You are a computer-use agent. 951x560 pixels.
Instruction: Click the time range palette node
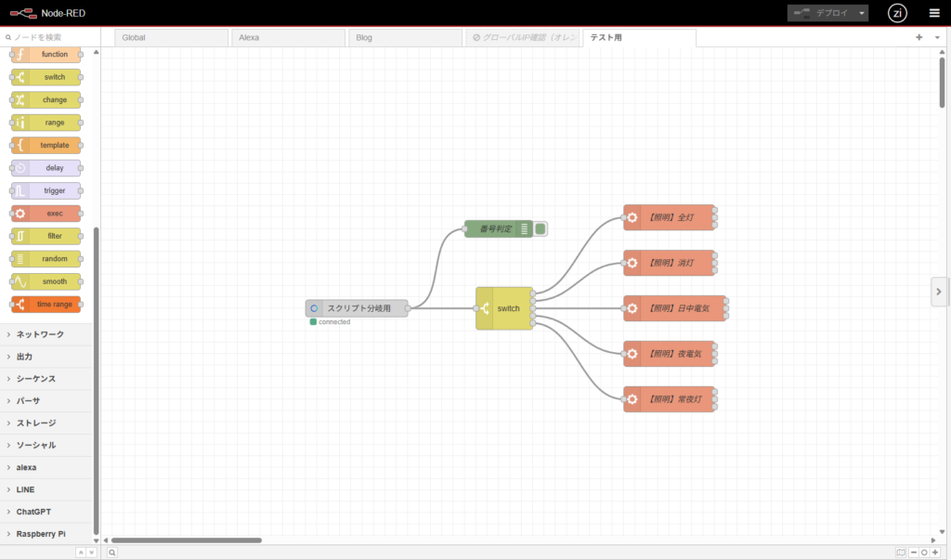click(46, 305)
